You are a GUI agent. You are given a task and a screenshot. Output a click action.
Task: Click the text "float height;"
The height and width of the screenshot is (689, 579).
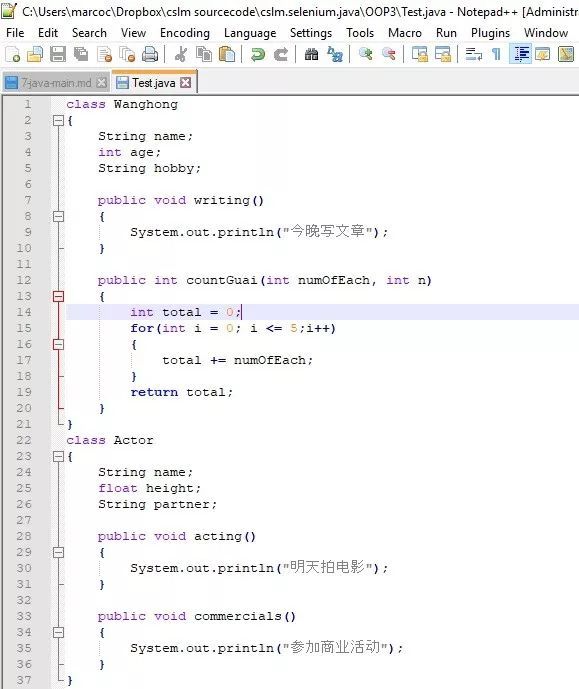pyautogui.click(x=149, y=488)
